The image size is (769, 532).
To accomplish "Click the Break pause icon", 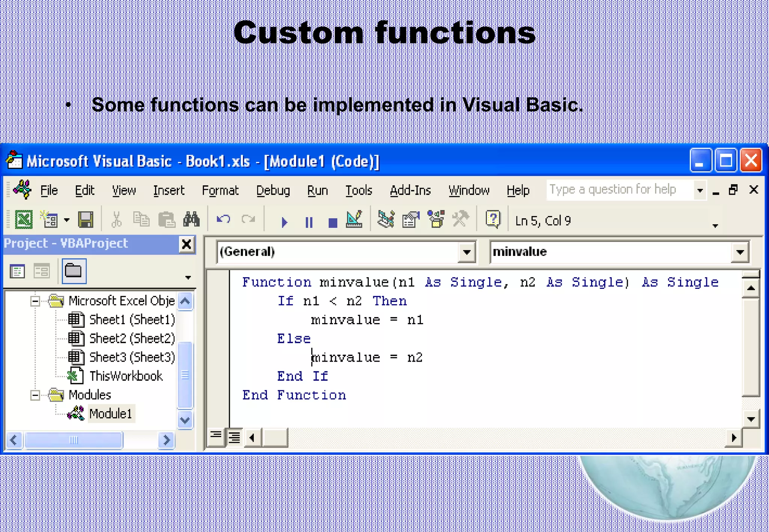I will 309,222.
